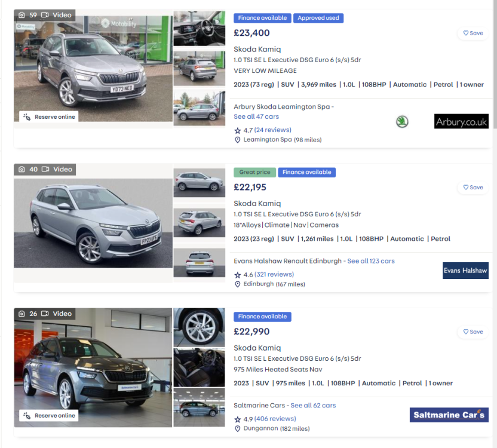Open the Evans Halshaw dealer logo
The width and height of the screenshot is (497, 448).
[x=465, y=271]
